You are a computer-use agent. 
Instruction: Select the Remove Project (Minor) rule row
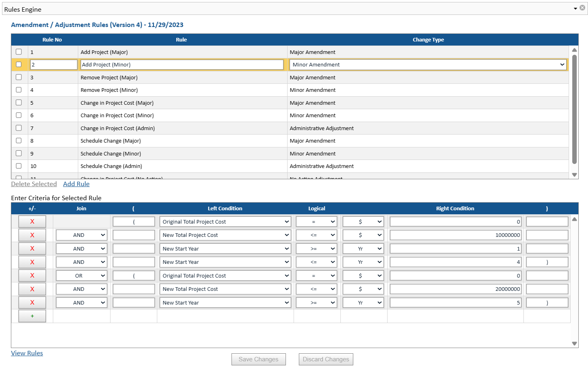(290, 90)
